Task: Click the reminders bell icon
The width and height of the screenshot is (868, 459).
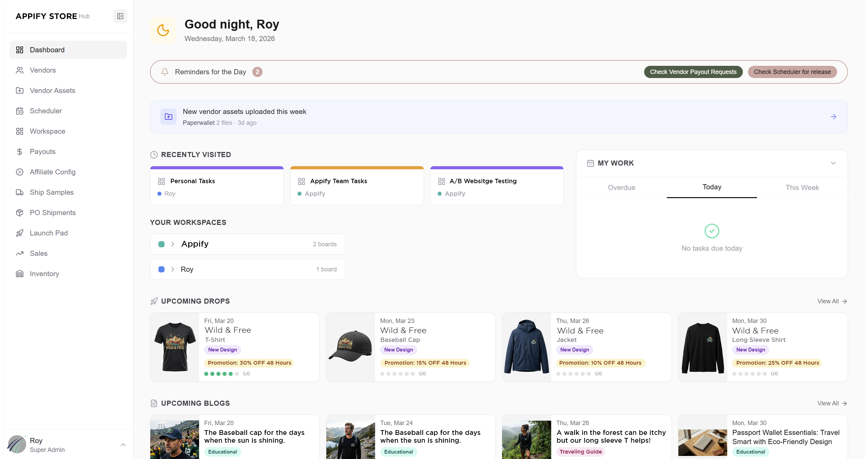Action: [x=165, y=72]
